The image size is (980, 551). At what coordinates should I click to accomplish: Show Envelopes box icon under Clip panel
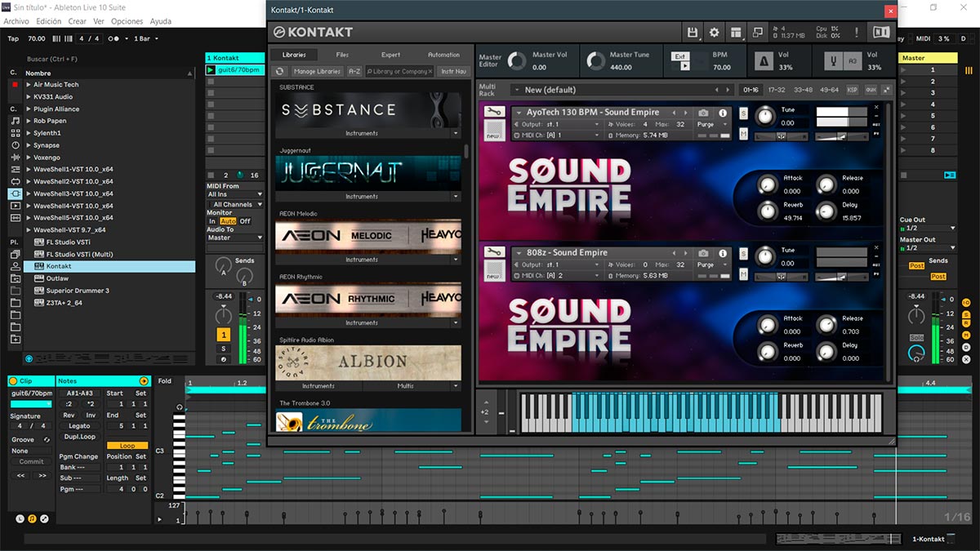44,518
